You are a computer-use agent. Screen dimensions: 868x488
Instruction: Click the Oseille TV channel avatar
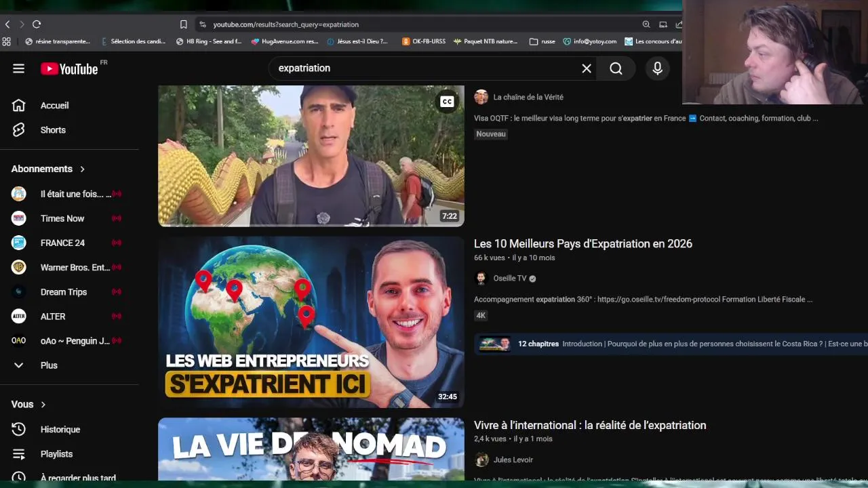pyautogui.click(x=481, y=279)
